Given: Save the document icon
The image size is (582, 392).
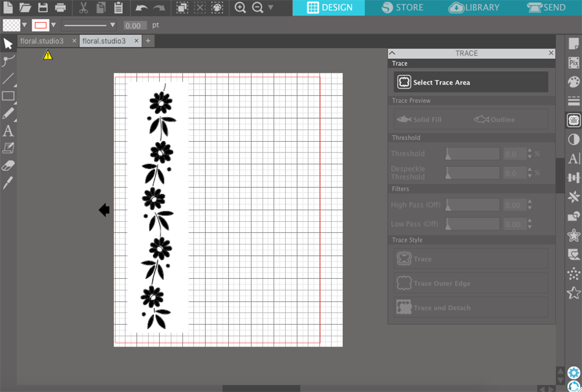Looking at the screenshot, I should 43,7.
